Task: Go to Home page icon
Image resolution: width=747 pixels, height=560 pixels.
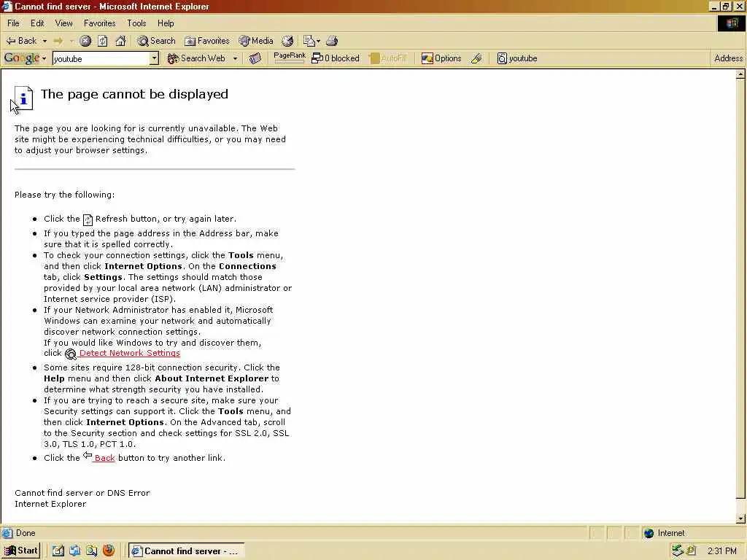Action: click(120, 41)
